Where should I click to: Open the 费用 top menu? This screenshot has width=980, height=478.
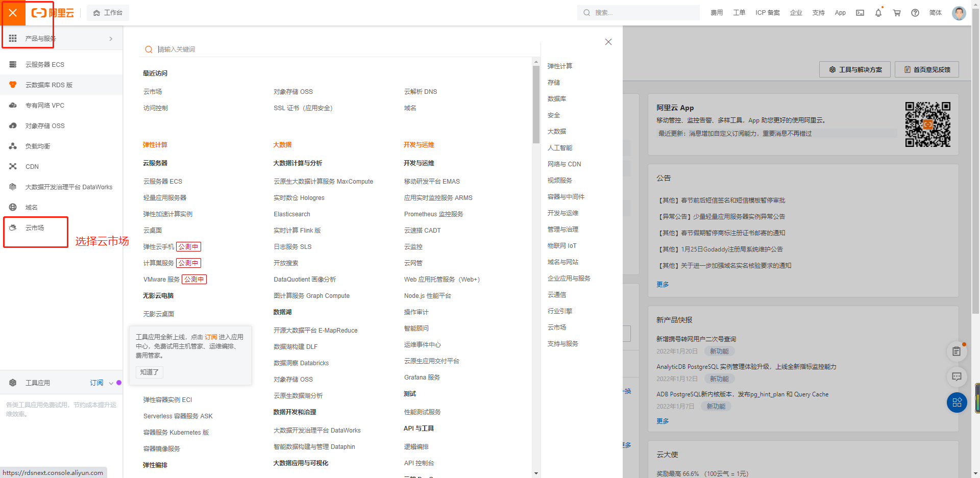(717, 13)
